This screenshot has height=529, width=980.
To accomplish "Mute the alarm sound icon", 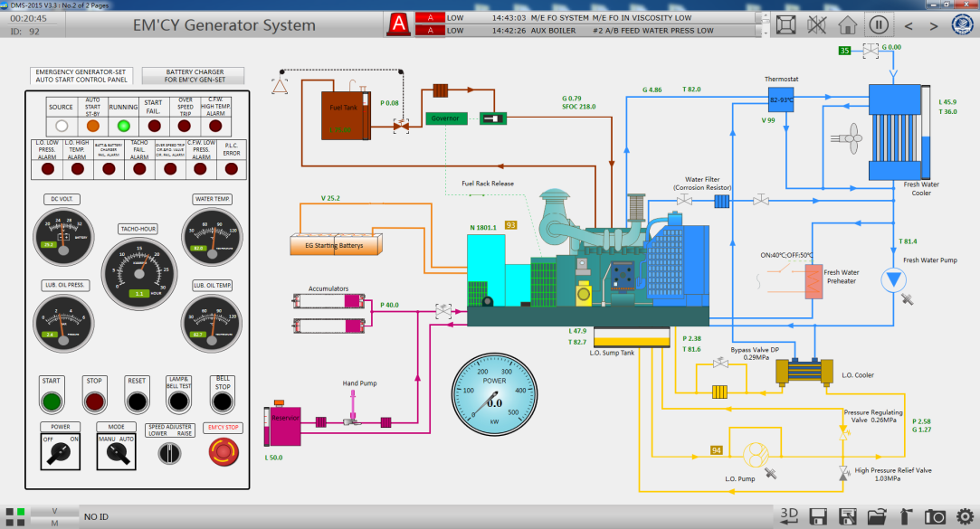I will [817, 25].
